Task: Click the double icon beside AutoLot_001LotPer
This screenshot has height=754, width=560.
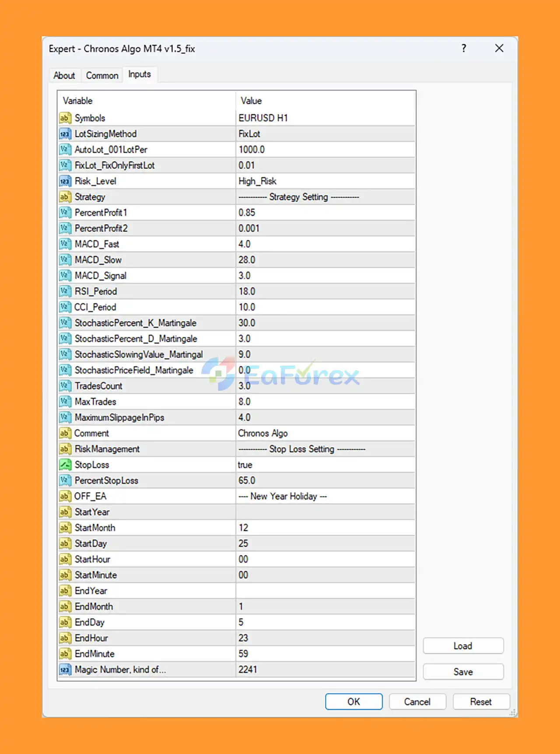Action: pyautogui.click(x=65, y=150)
